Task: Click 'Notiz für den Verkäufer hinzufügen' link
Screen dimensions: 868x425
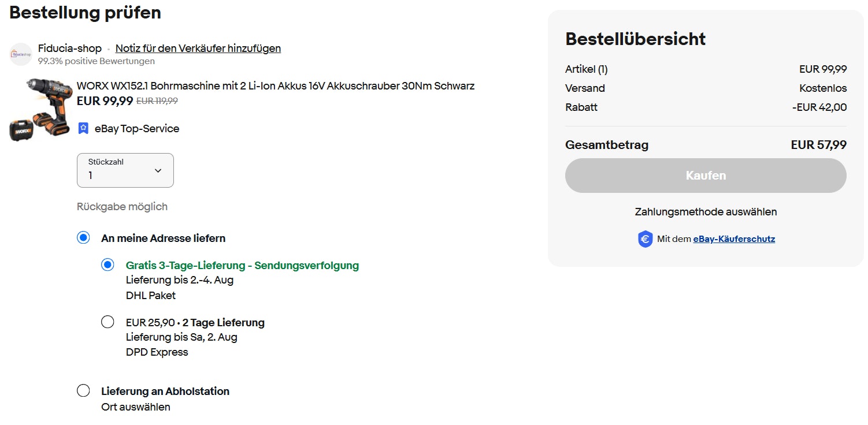Action: [x=198, y=49]
